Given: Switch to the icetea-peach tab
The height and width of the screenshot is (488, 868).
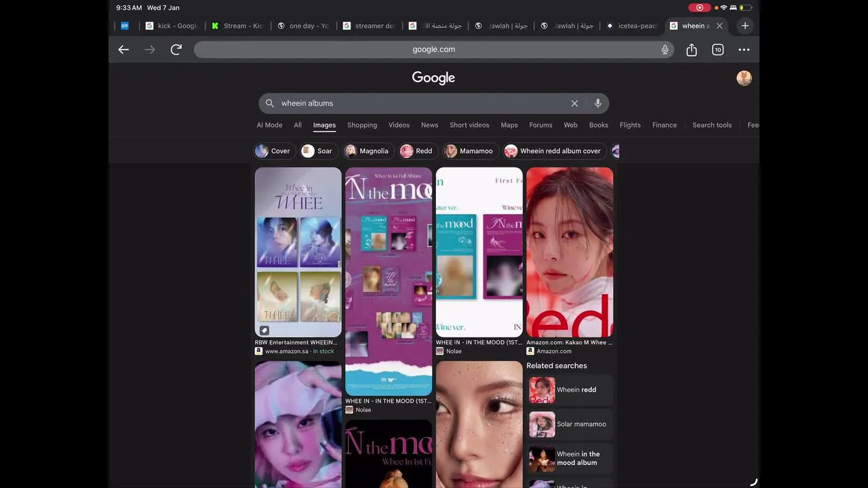Looking at the screenshot, I should tap(631, 26).
